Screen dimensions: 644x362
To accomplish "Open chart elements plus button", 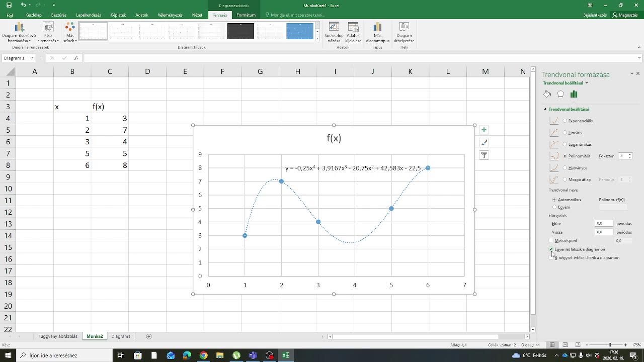I will 484,130.
